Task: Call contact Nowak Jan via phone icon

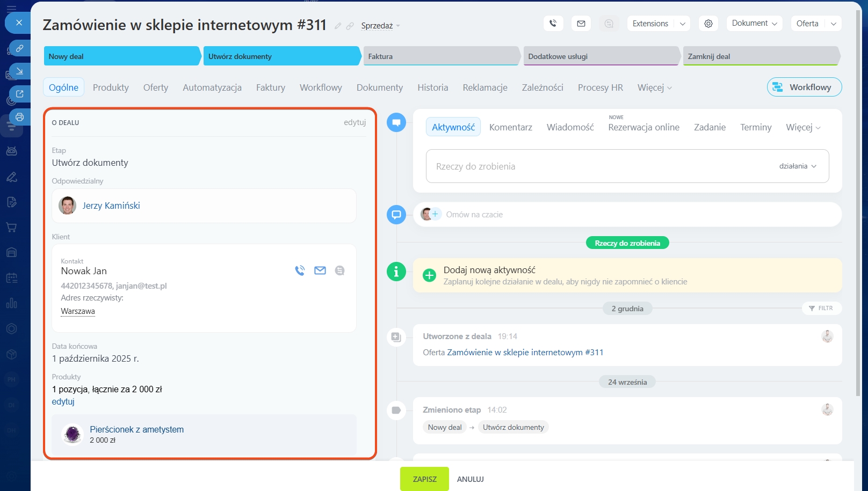Action: 300,270
